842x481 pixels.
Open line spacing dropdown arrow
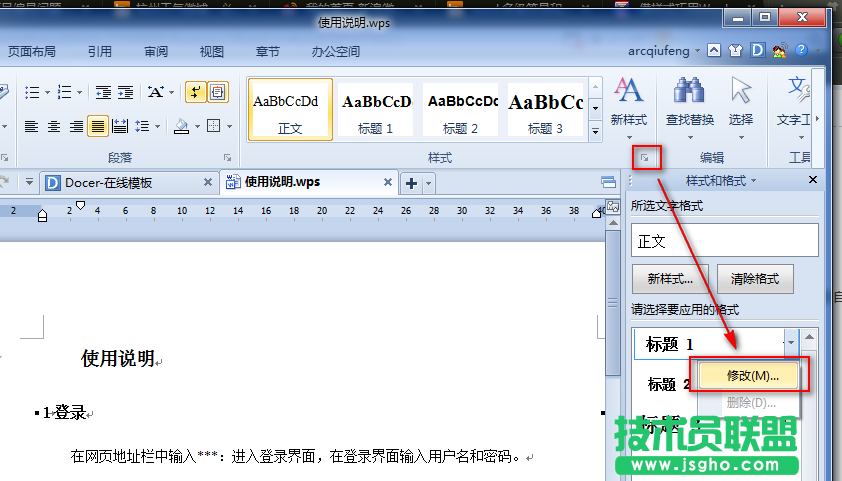click(157, 127)
